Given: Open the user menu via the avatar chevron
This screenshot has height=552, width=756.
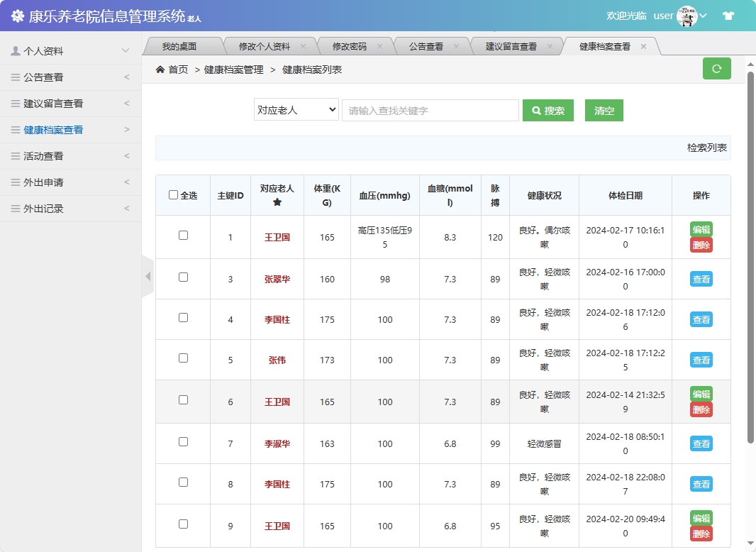Looking at the screenshot, I should point(704,15).
